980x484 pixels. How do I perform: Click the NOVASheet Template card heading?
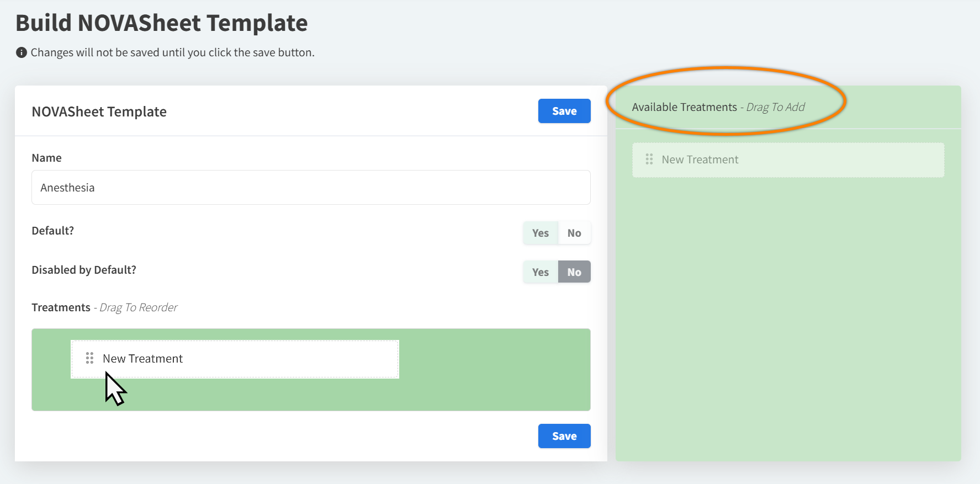click(x=99, y=111)
